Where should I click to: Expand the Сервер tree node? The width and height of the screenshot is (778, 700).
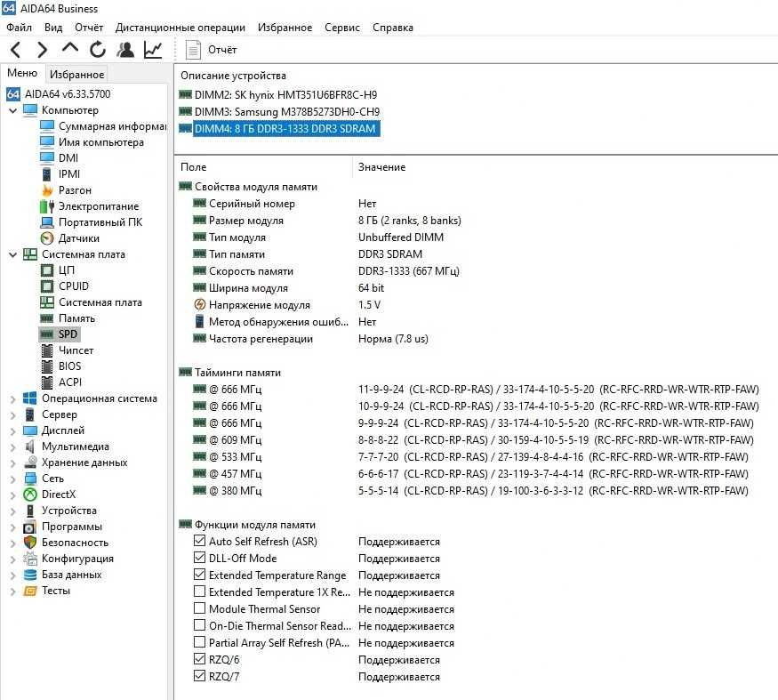(13, 414)
